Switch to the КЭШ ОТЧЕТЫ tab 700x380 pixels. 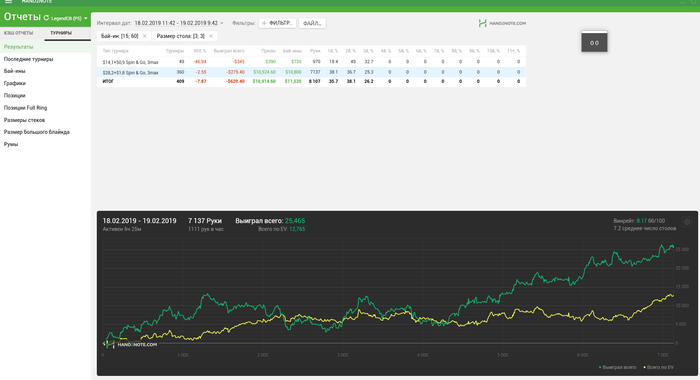tap(18, 33)
